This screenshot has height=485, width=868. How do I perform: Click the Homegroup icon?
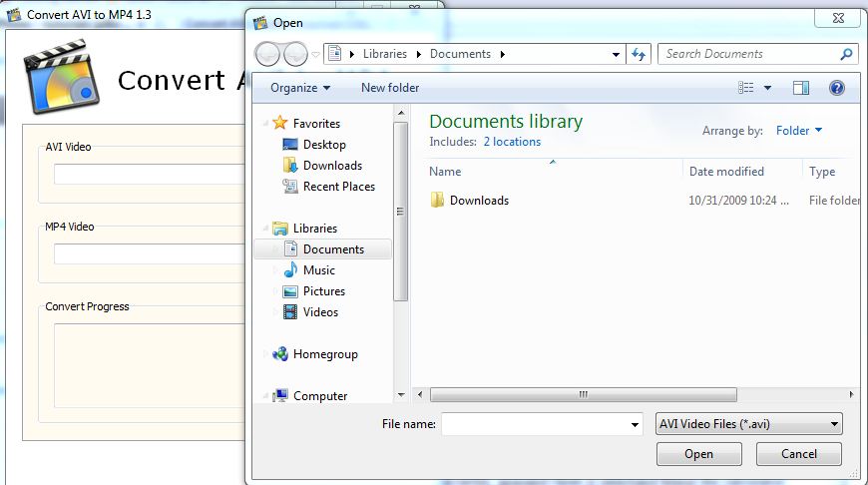pyautogui.click(x=280, y=354)
